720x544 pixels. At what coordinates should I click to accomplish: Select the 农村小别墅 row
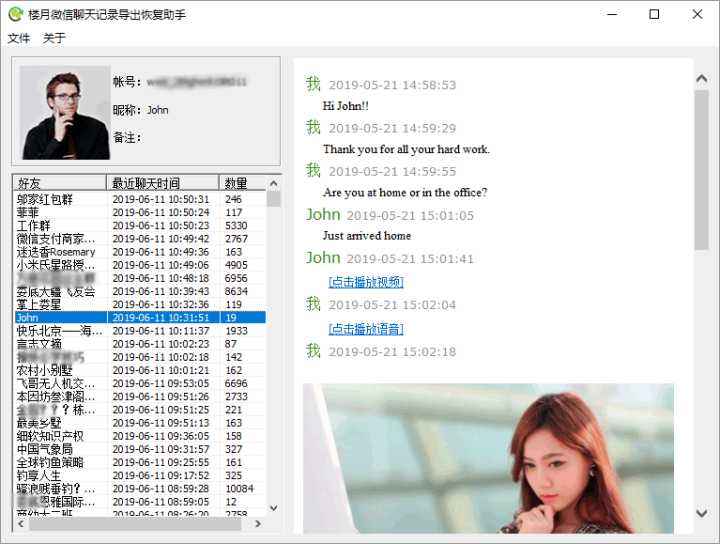(x=140, y=370)
